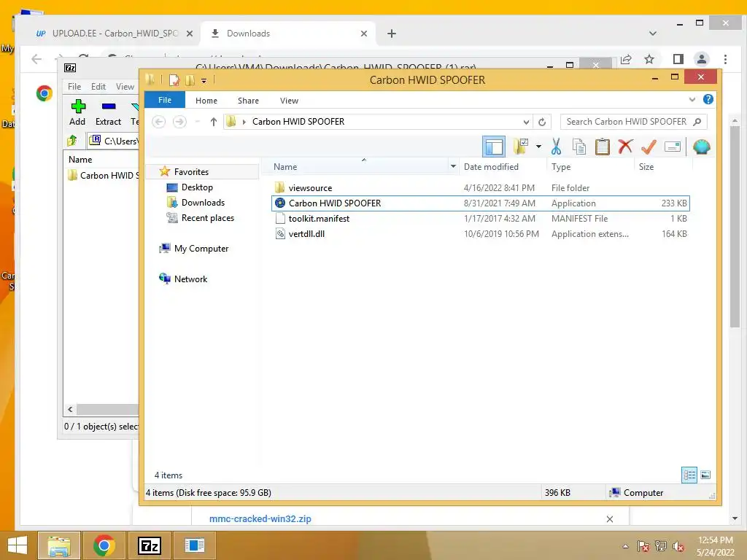The image size is (747, 560).
Task: Open the Name column filter dropdown
Action: coord(453,167)
